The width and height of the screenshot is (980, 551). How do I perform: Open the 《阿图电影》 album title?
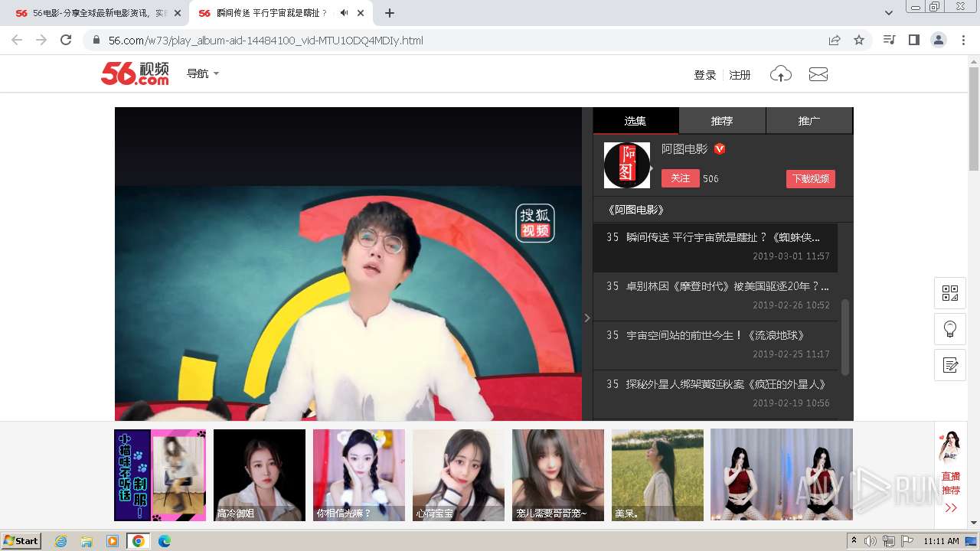click(x=635, y=210)
